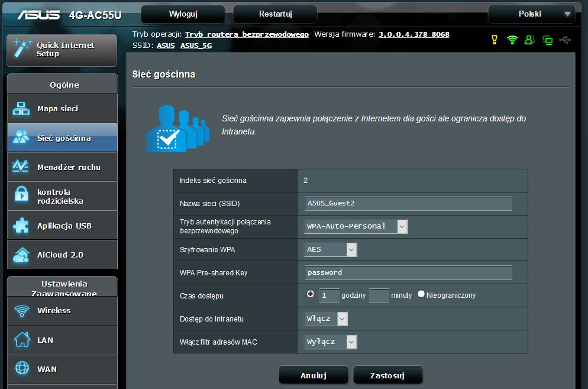The width and height of the screenshot is (588, 389).
Task: Click the Quick Internet Setup button
Action: [62, 50]
